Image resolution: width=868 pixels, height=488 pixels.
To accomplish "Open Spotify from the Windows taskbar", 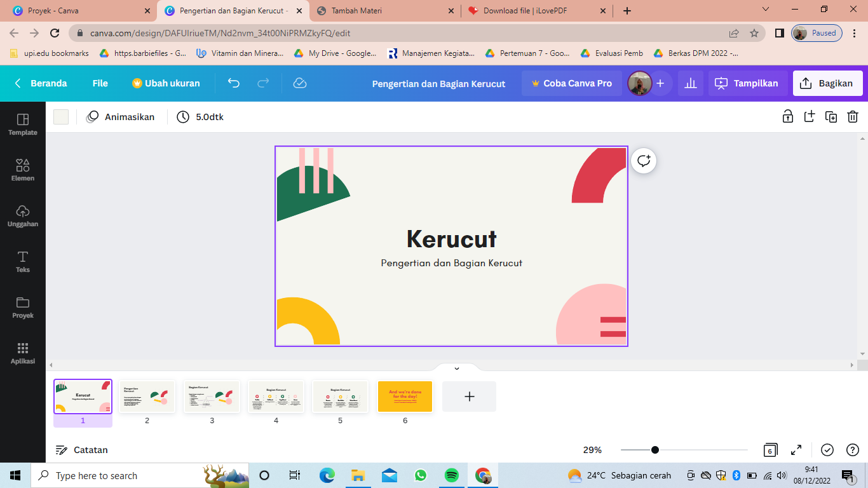I will [x=452, y=475].
